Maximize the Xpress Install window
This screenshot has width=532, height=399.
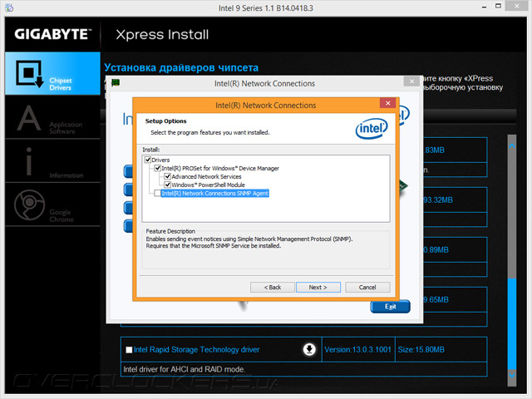coord(498,6)
